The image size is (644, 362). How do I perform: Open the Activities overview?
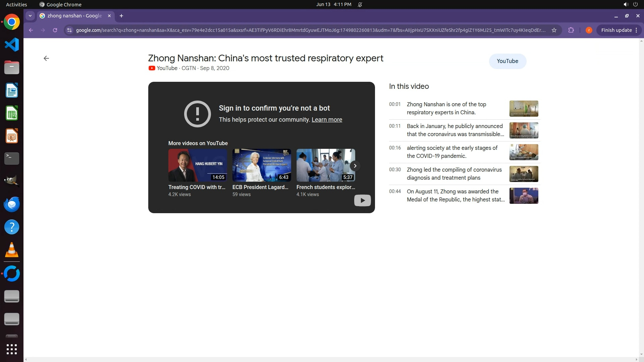click(16, 4)
